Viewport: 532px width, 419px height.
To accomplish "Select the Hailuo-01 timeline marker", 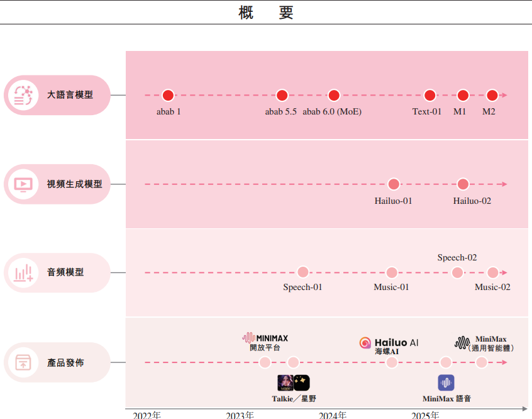I will 394,184.
